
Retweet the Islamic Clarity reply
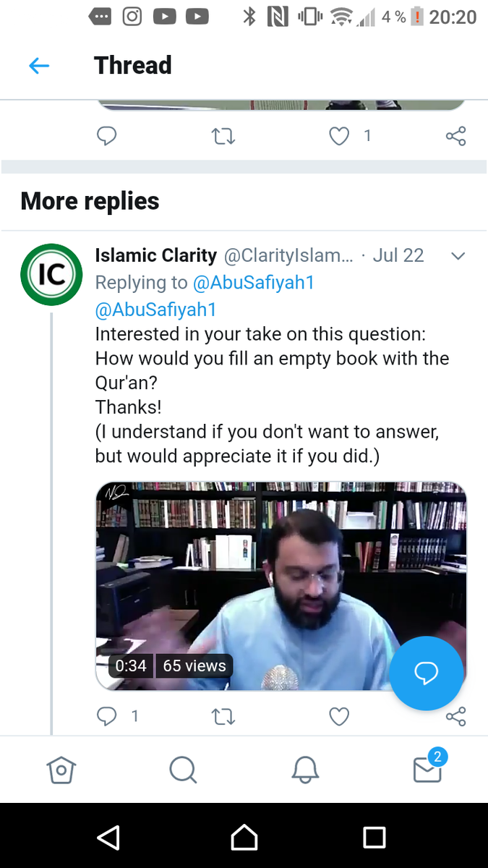coord(223,716)
